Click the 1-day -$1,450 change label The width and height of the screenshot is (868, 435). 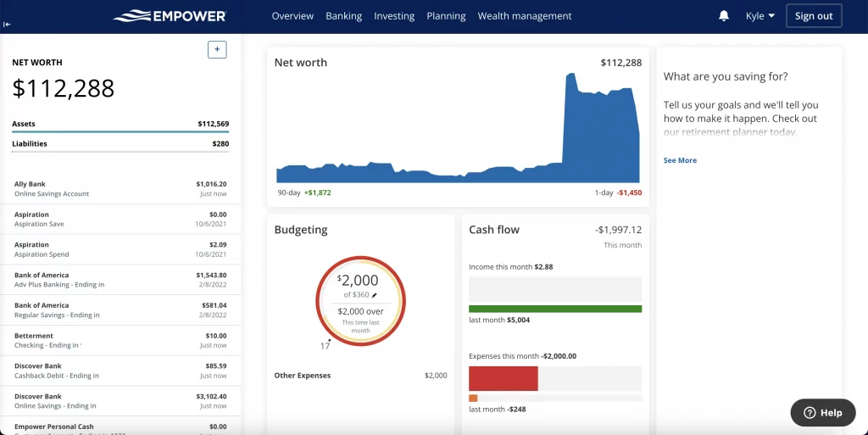click(618, 192)
